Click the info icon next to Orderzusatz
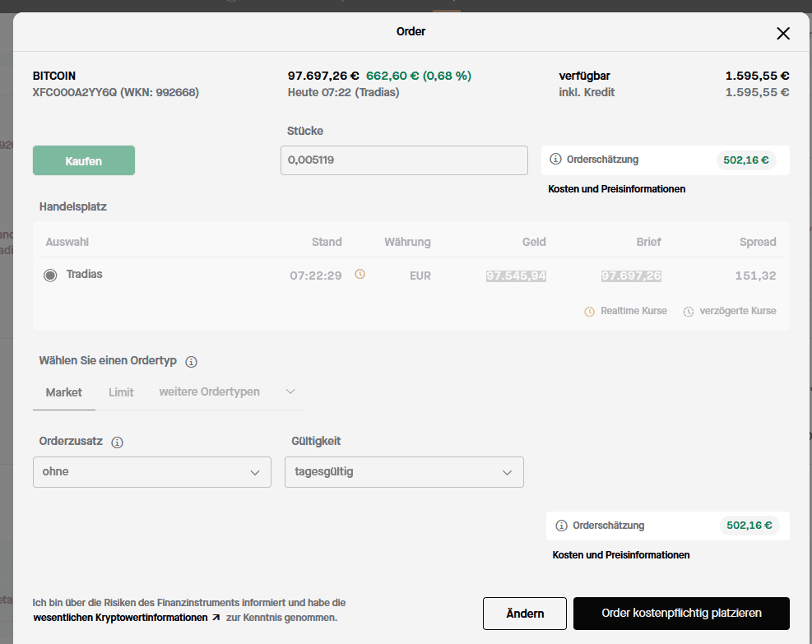 117,442
